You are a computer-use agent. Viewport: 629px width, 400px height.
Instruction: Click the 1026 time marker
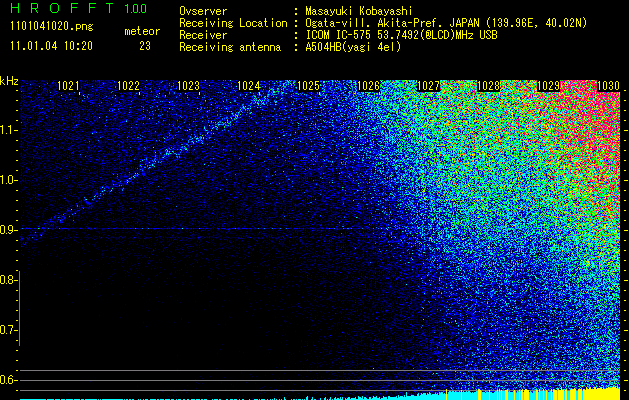368,86
